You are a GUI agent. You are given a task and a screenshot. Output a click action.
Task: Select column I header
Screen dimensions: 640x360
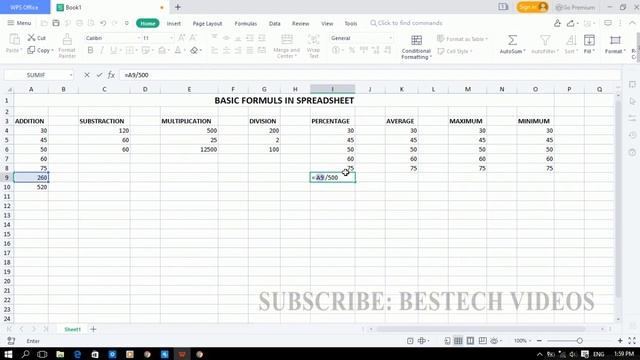332,89
